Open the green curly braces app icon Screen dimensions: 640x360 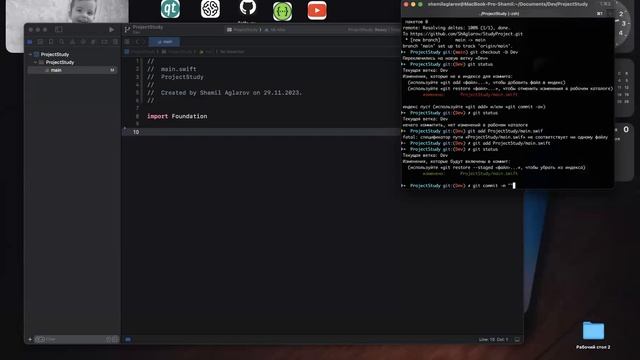[x=282, y=11]
